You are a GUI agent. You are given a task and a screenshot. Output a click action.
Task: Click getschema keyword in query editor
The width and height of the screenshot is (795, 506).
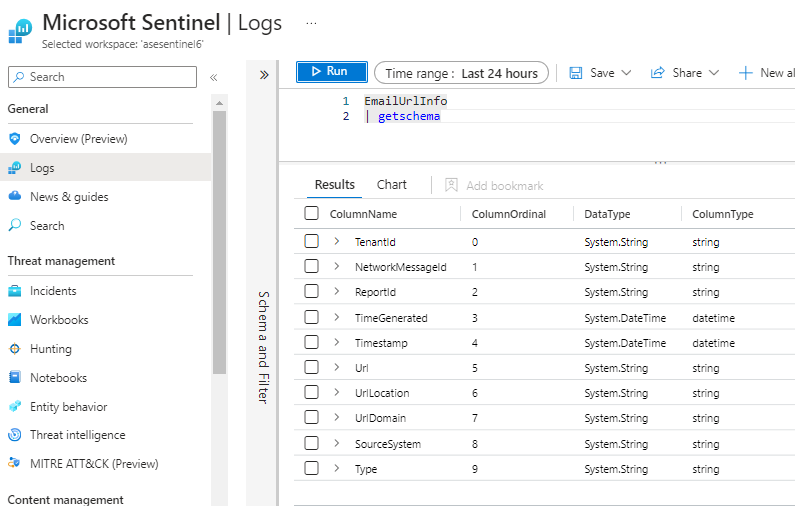point(409,116)
